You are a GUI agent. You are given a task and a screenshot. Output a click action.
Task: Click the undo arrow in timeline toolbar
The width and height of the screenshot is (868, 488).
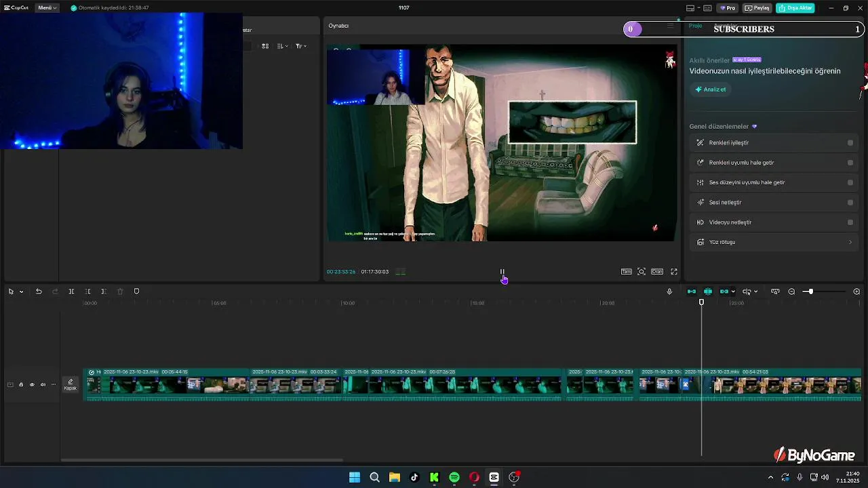pyautogui.click(x=39, y=291)
